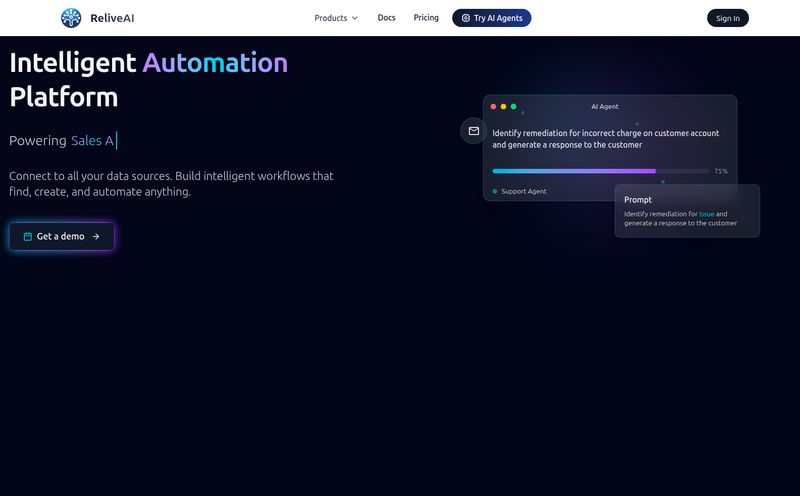Click the Get a demo button
Viewport: 800px width, 496px height.
[x=62, y=236]
